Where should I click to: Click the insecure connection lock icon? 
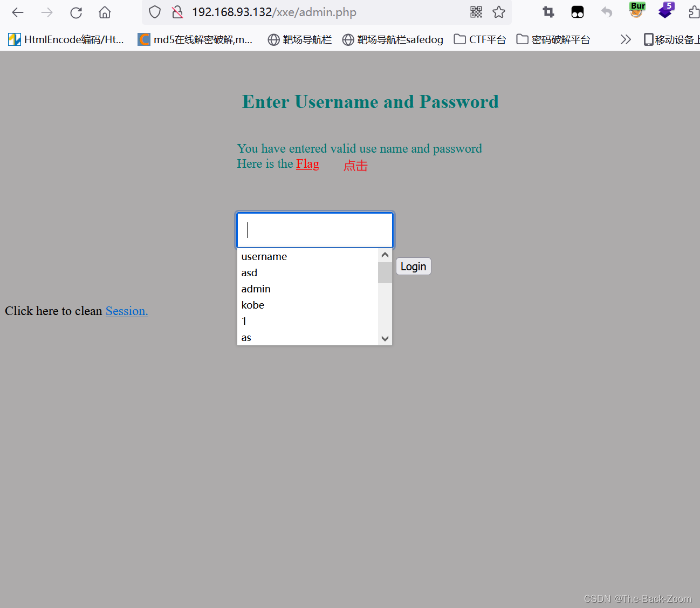[x=177, y=12]
